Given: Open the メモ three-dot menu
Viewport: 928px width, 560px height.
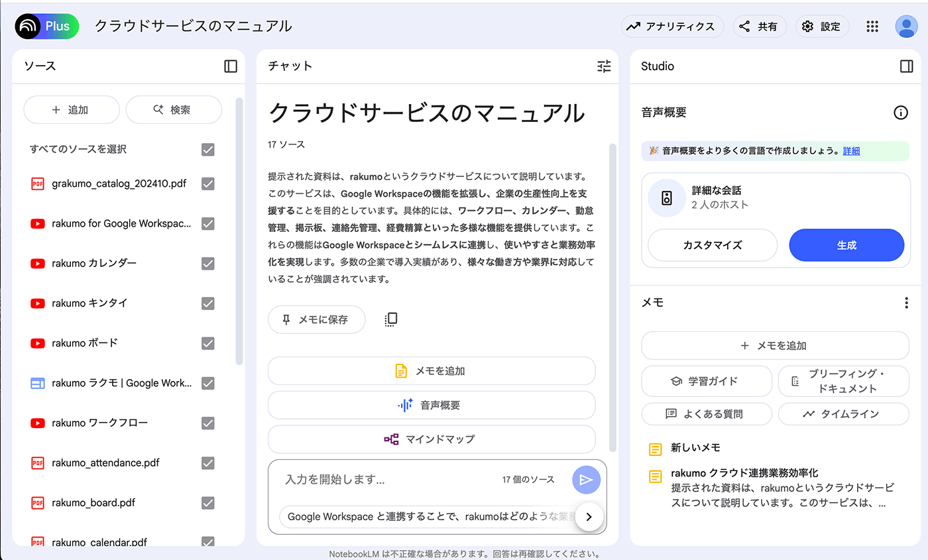Looking at the screenshot, I should coord(906,303).
